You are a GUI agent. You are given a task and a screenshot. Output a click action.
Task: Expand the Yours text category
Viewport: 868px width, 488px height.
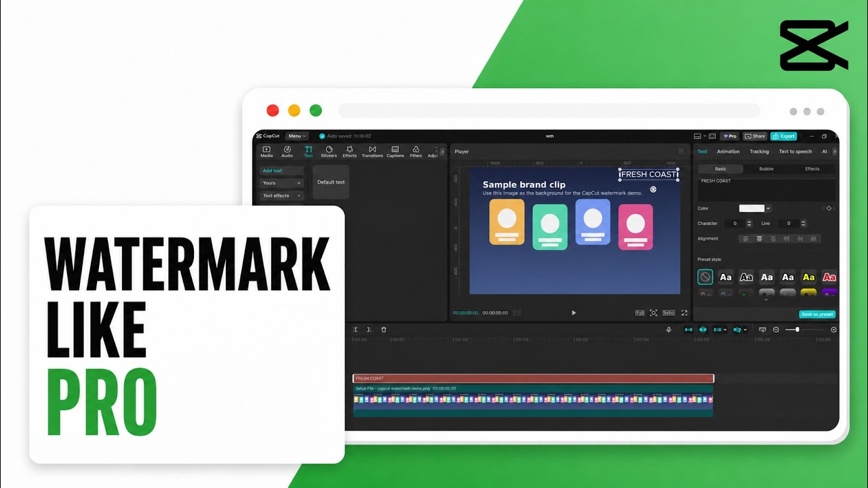(x=281, y=183)
